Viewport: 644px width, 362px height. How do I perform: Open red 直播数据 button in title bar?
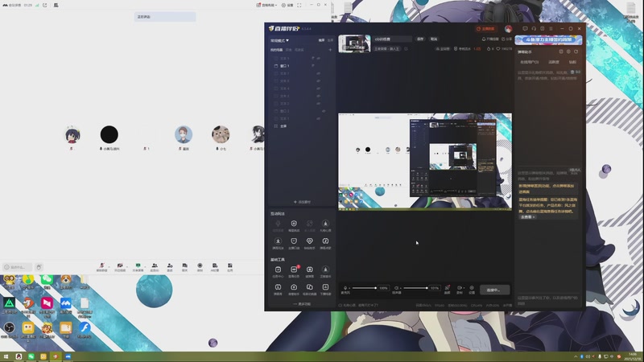tap(485, 29)
